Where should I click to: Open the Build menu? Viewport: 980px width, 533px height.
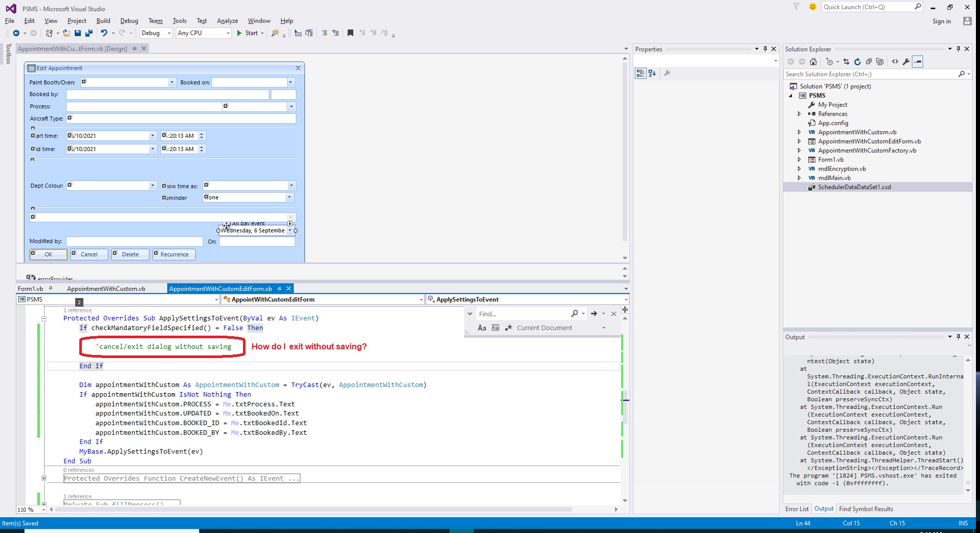tap(103, 21)
